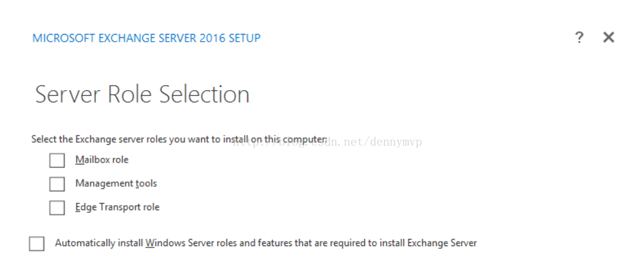
Task: Click the word 'Selection' in the page heading
Action: point(204,94)
